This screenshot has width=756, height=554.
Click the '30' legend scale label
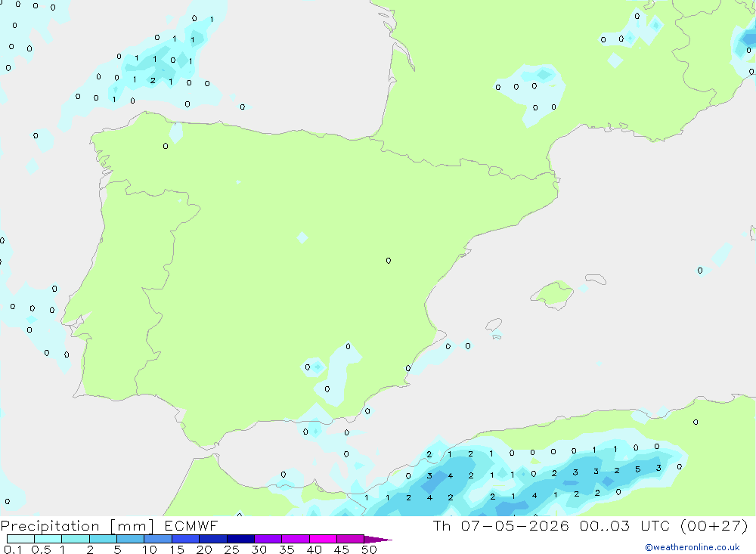pos(259,549)
